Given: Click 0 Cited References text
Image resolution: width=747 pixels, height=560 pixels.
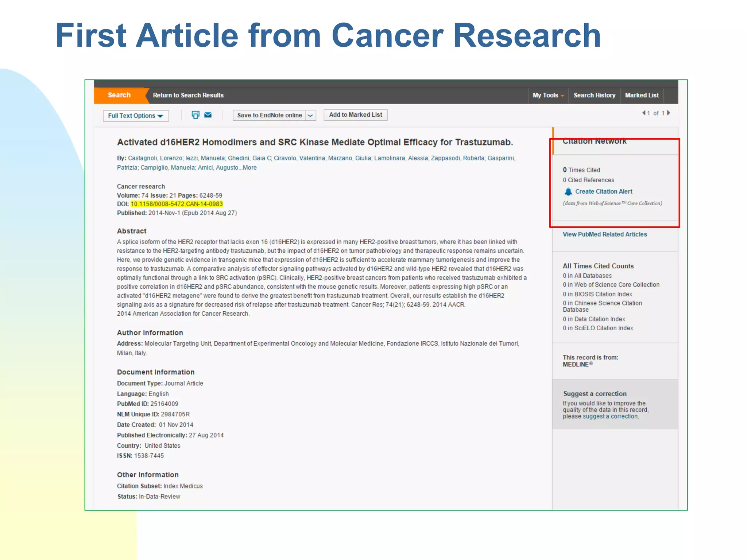Looking at the screenshot, I should [x=588, y=180].
